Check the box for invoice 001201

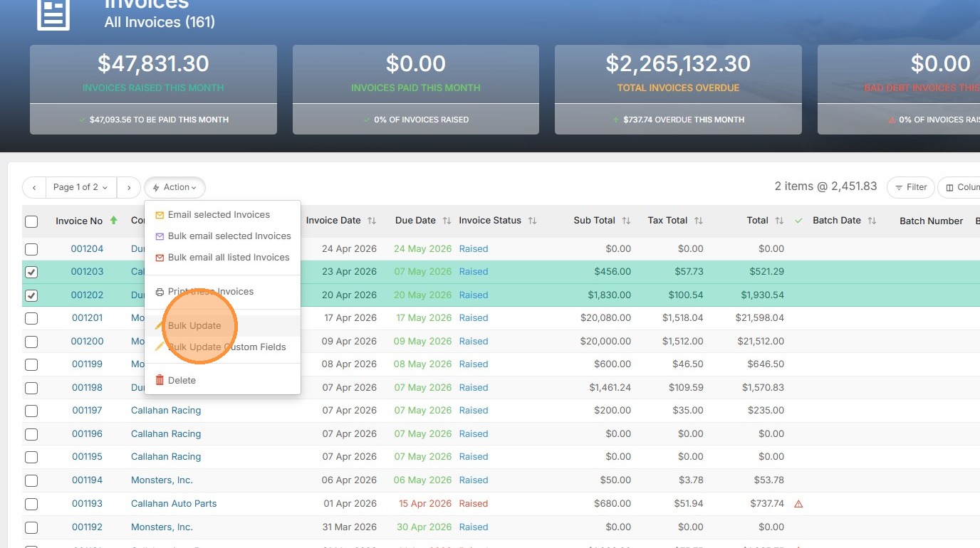31,318
